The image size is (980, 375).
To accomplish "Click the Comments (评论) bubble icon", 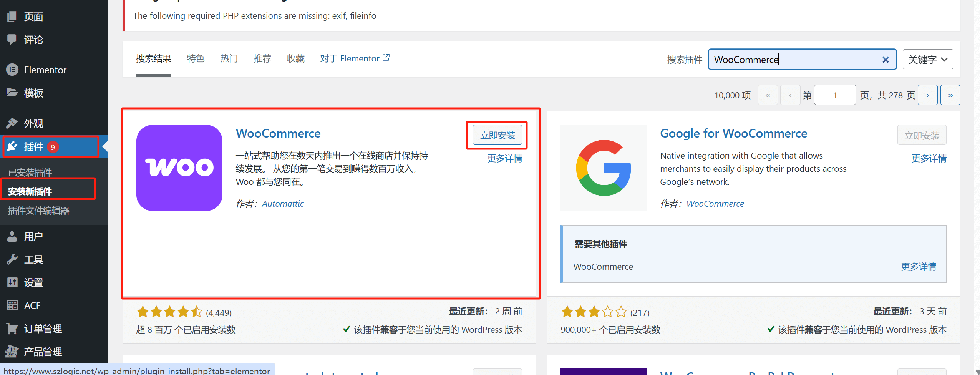I will point(12,39).
